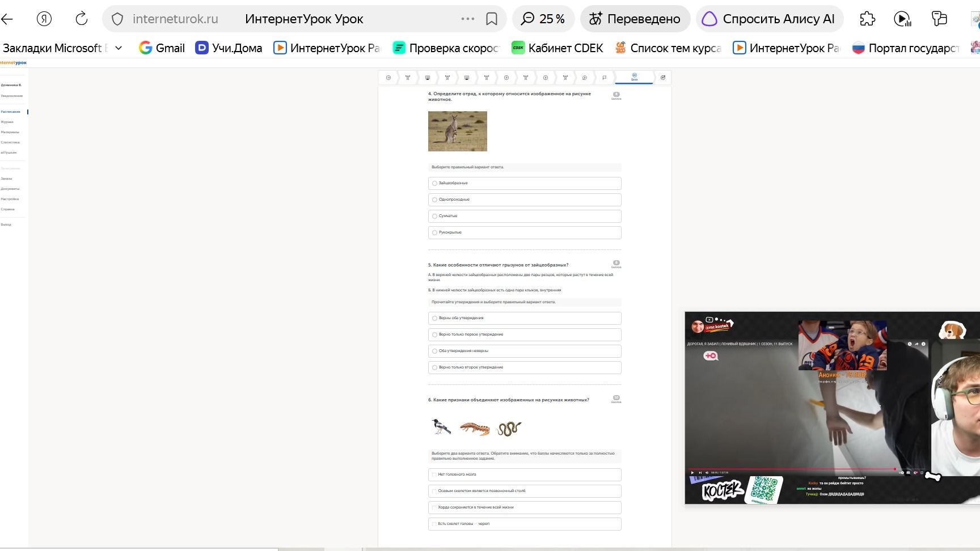This screenshot has height=551, width=980.
Task: Open the Protect shield site info icon
Action: click(x=117, y=19)
